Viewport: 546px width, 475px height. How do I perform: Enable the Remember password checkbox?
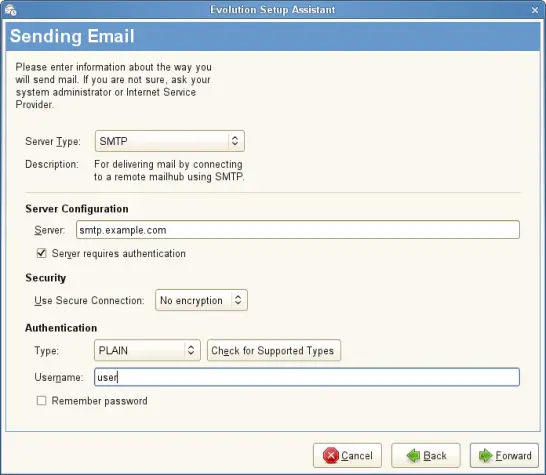click(x=41, y=400)
